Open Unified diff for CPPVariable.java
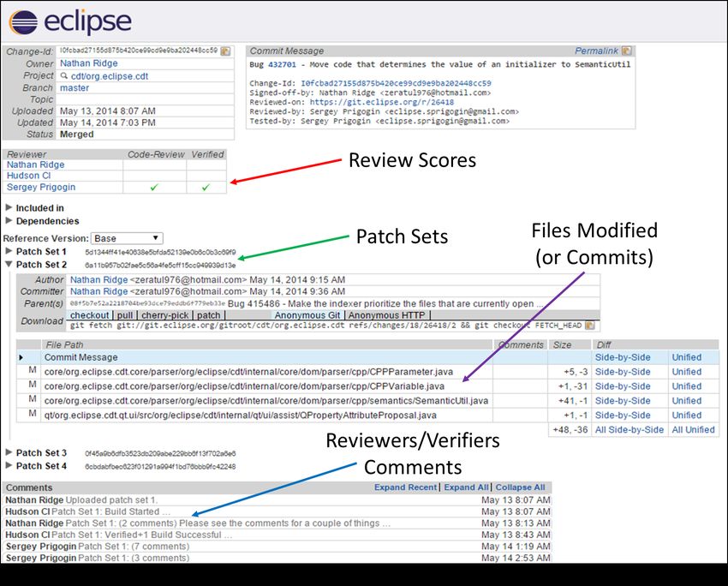The width and height of the screenshot is (728, 586). [686, 386]
